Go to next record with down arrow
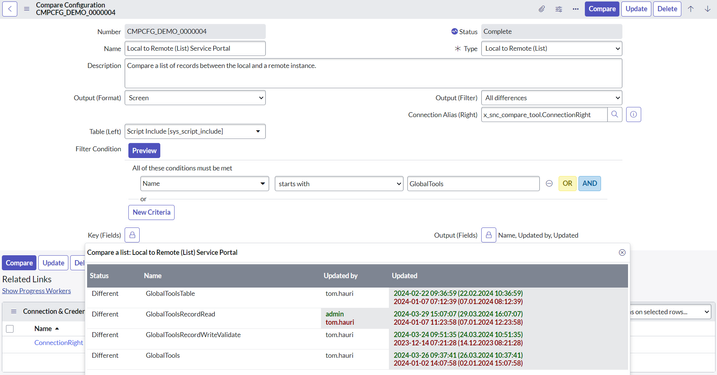 (x=707, y=9)
